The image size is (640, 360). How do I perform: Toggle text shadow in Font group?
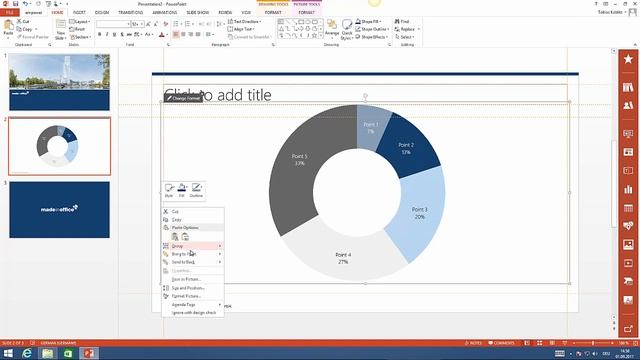122,35
